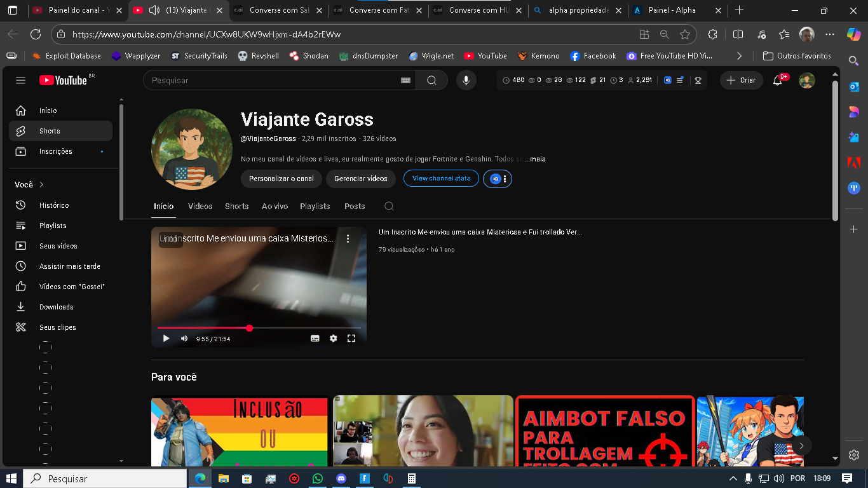Viewport: 868px width, 488px height.
Task: Click the trophy icon in stats bar
Action: click(x=698, y=80)
